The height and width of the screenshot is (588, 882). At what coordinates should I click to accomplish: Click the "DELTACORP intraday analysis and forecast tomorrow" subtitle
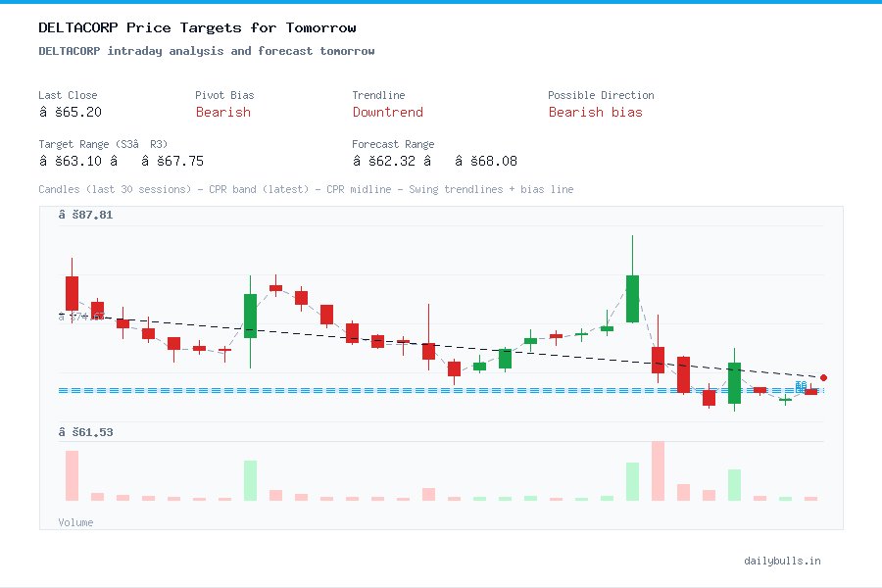click(207, 51)
